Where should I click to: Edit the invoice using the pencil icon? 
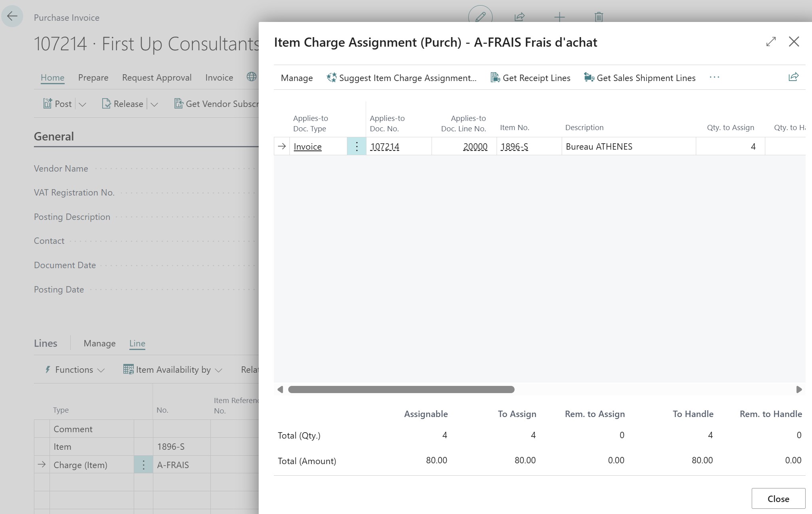pos(480,17)
